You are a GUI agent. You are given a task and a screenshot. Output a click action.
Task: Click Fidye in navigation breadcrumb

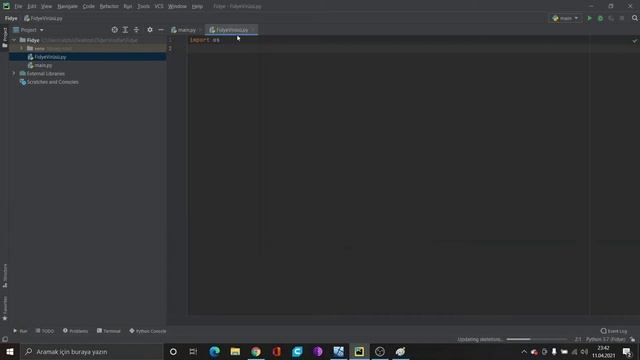(x=11, y=18)
